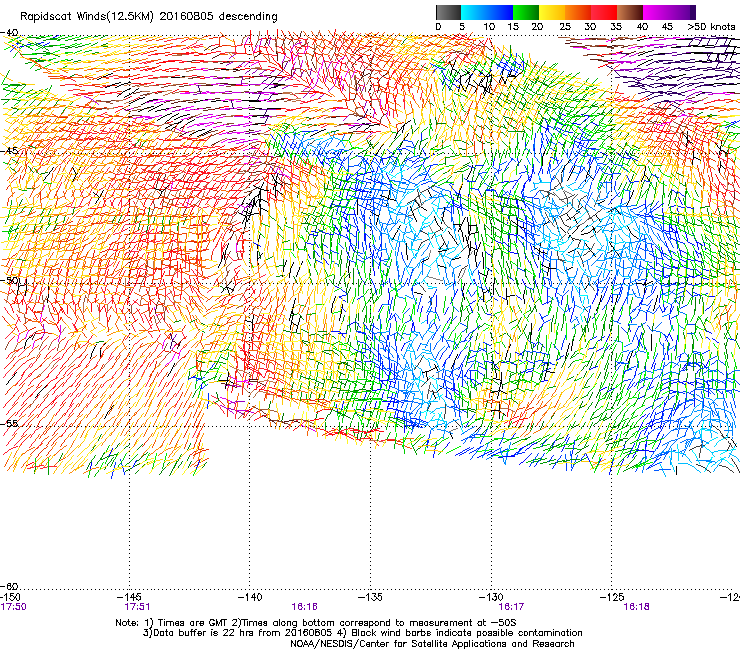Click the '-140' longitude axis label

250,598
